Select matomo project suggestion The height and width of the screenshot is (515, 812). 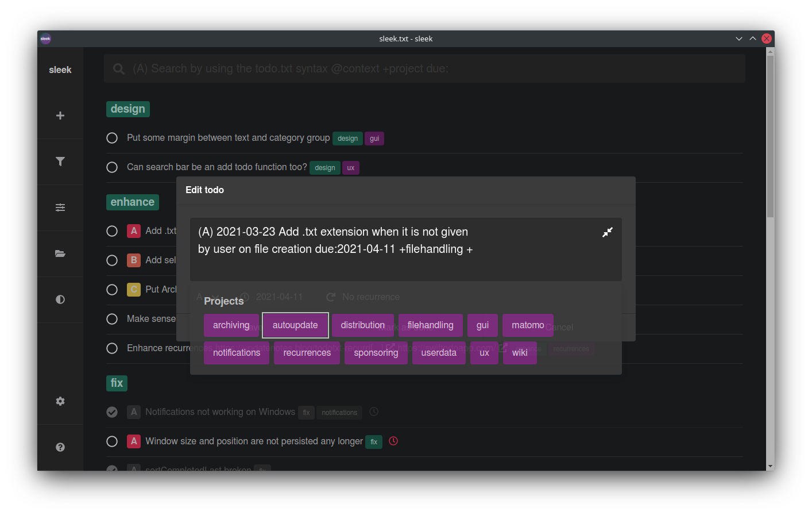click(528, 325)
